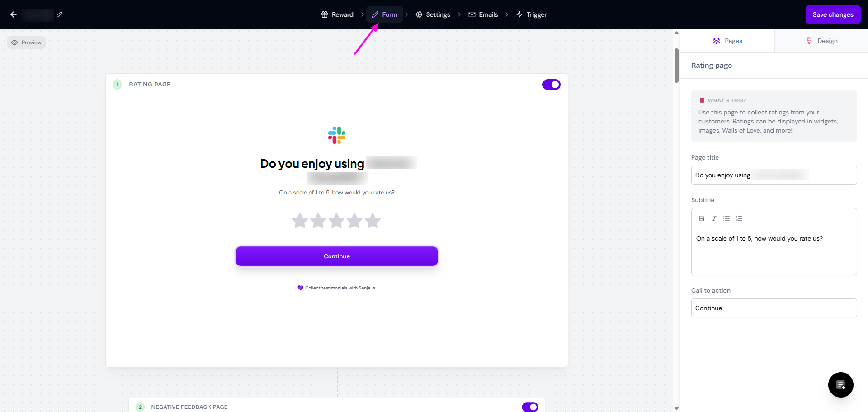Toggle off the Negative Feedback Page
The image size is (868, 412).
tap(529, 407)
